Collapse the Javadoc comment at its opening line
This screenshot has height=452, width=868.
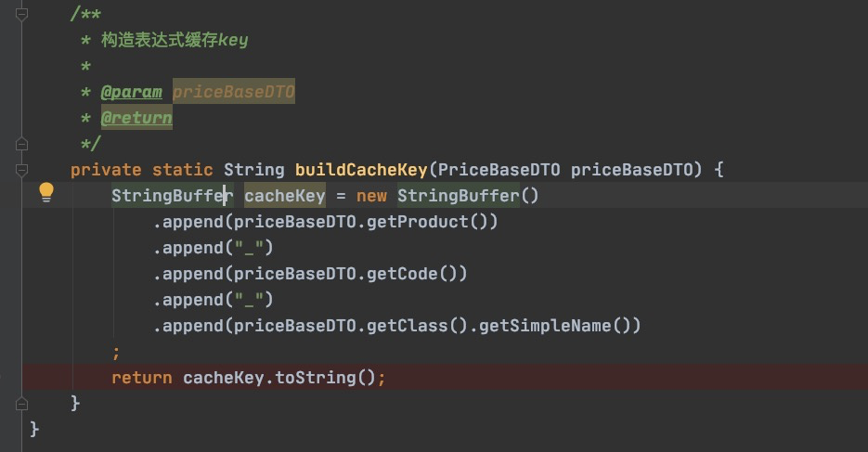(x=22, y=15)
